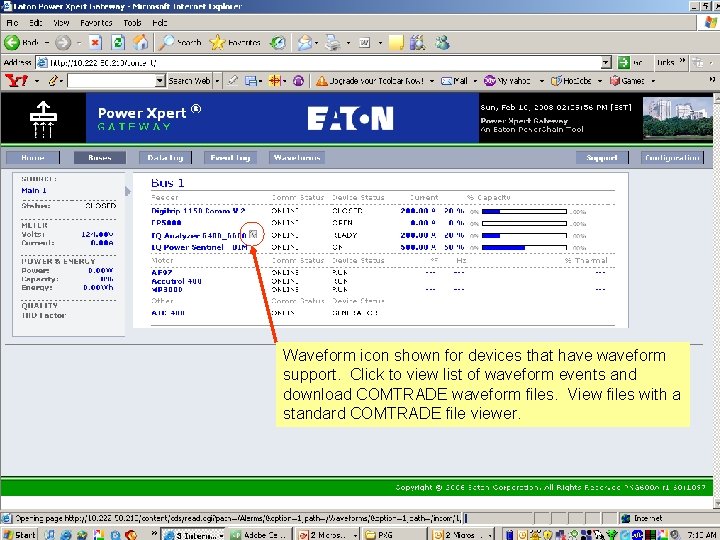Open the Configuration page button
The height and width of the screenshot is (540, 720).
672,158
